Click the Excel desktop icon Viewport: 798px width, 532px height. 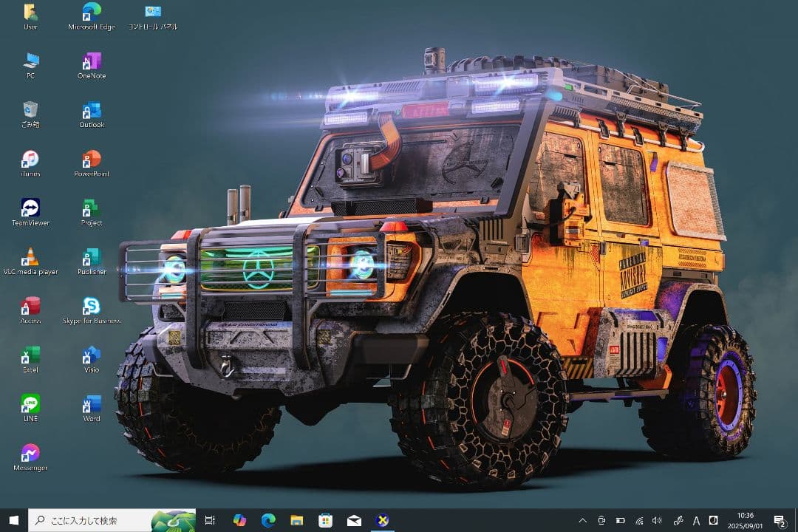(x=30, y=355)
